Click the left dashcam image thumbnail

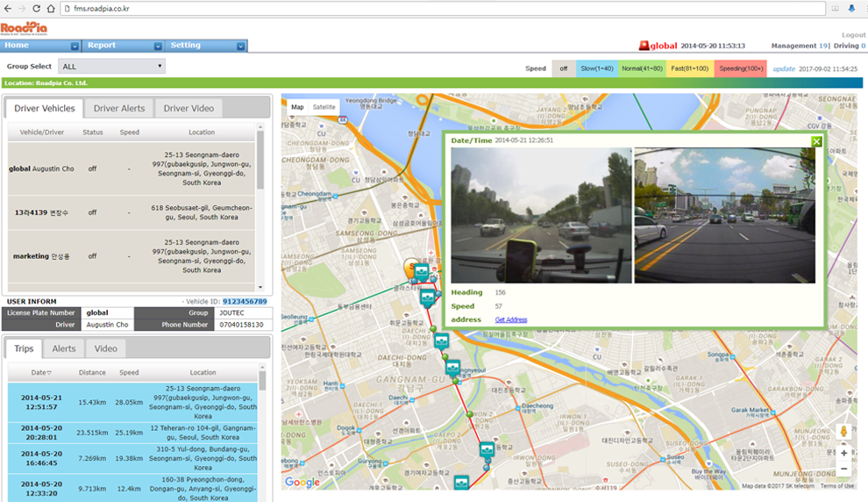pos(541,215)
